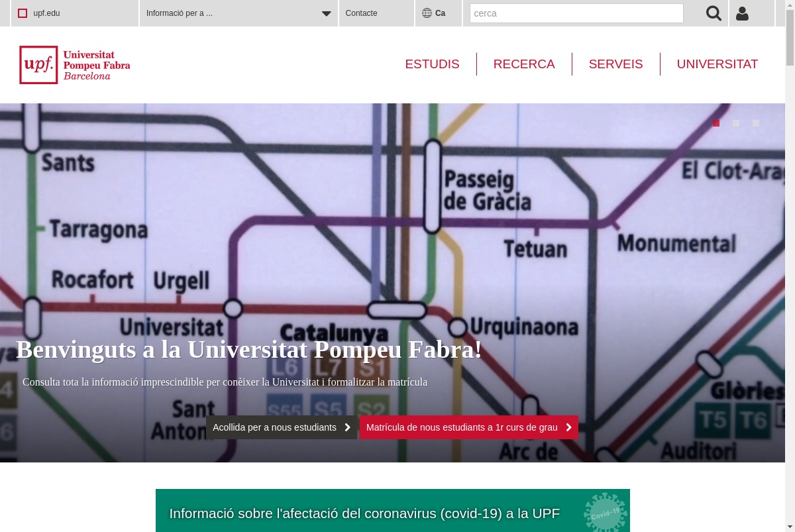Open the RECERCA menu

524,64
